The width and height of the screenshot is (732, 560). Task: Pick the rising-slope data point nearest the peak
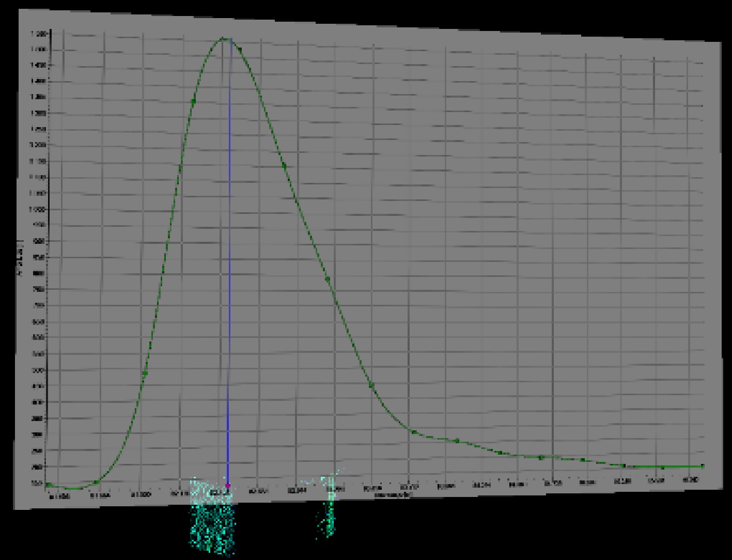[194, 101]
